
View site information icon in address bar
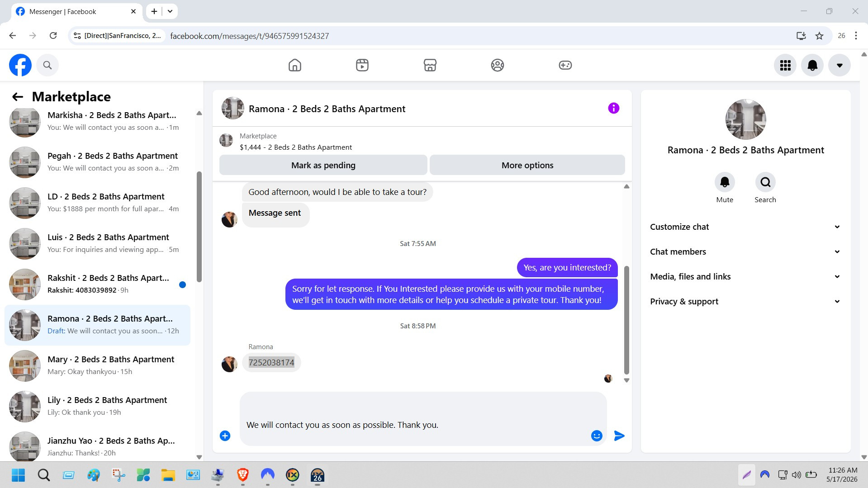click(77, 36)
